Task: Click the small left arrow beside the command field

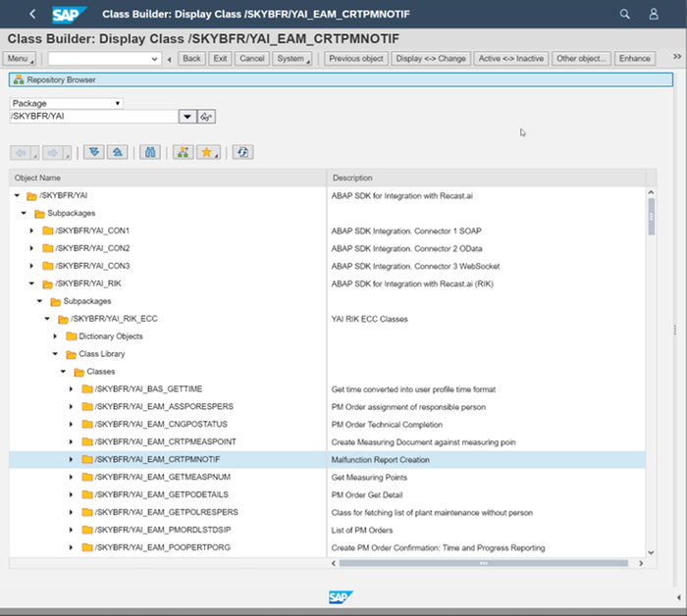Action: pos(170,59)
